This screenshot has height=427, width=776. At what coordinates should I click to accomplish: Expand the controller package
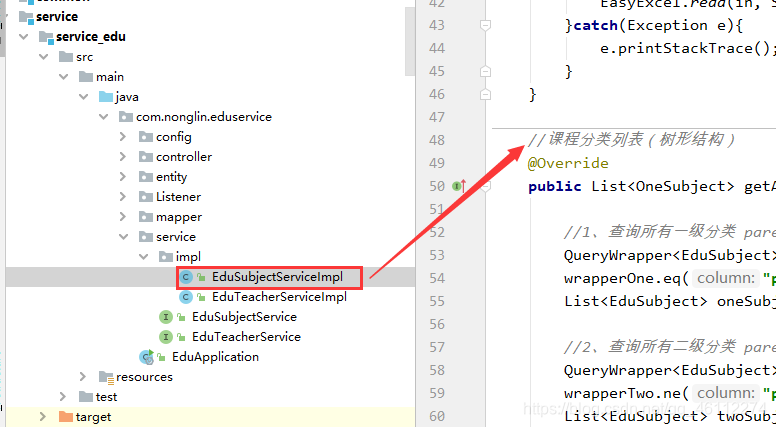[123, 157]
